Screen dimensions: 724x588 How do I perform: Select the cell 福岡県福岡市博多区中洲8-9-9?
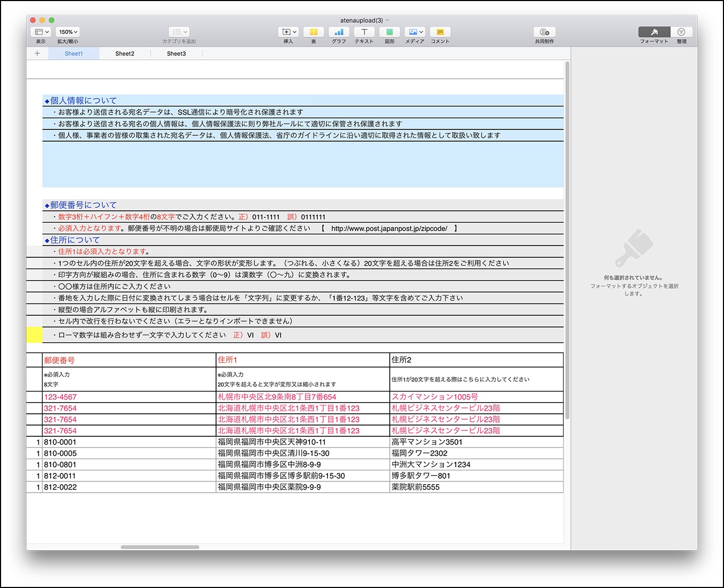tap(303, 464)
